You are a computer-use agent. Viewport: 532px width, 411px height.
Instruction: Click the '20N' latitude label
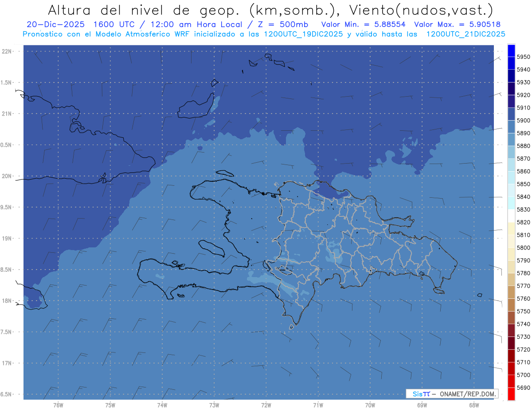coord(7,176)
